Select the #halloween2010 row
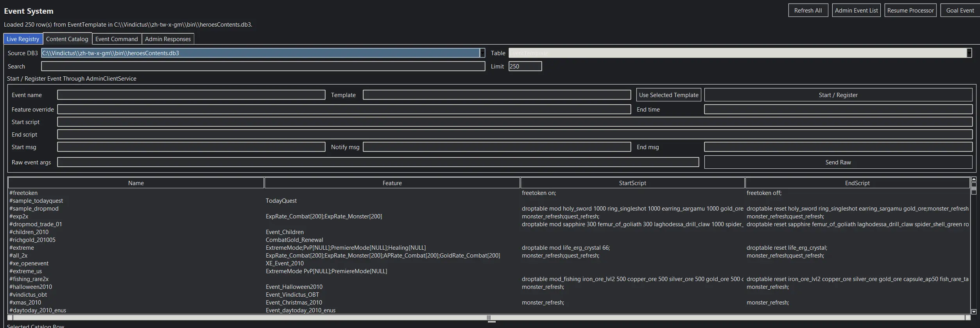 coord(489,287)
